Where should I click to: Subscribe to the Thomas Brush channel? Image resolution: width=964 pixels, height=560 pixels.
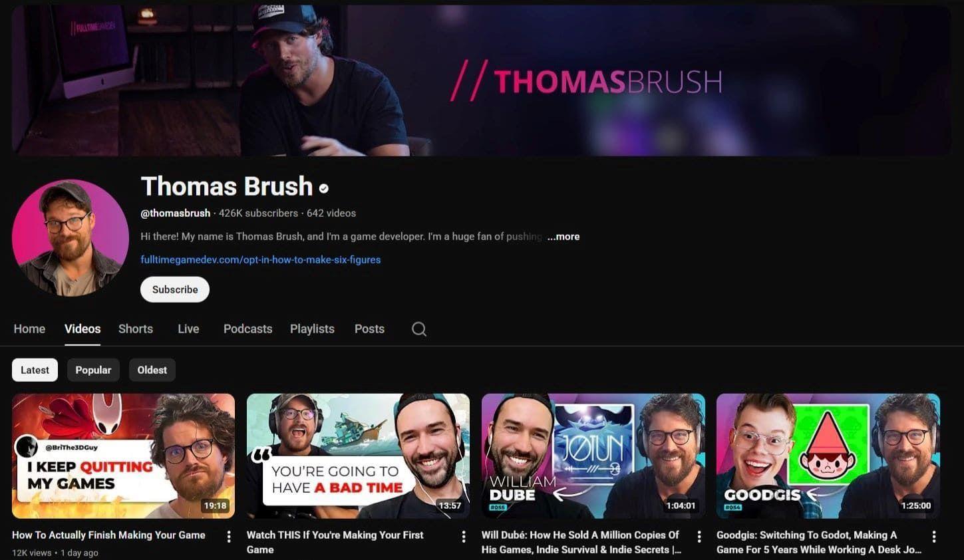coord(175,289)
